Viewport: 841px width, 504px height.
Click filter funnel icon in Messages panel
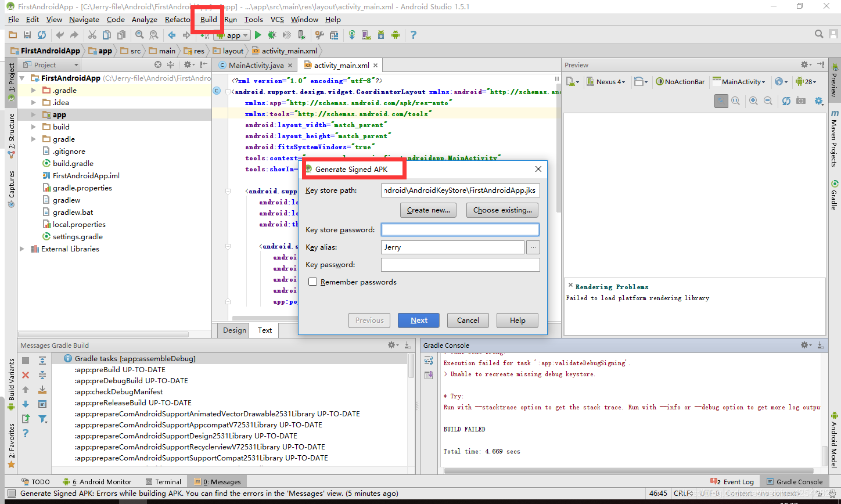[x=42, y=419]
